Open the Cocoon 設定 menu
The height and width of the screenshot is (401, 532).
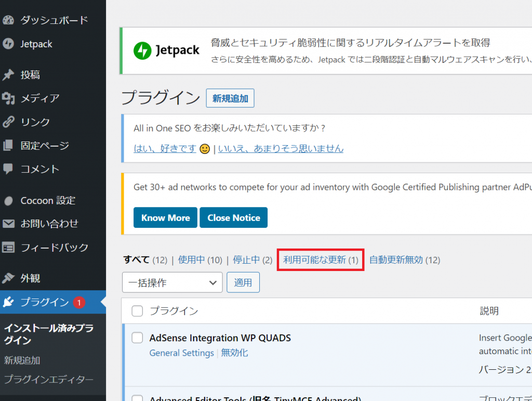click(x=48, y=200)
